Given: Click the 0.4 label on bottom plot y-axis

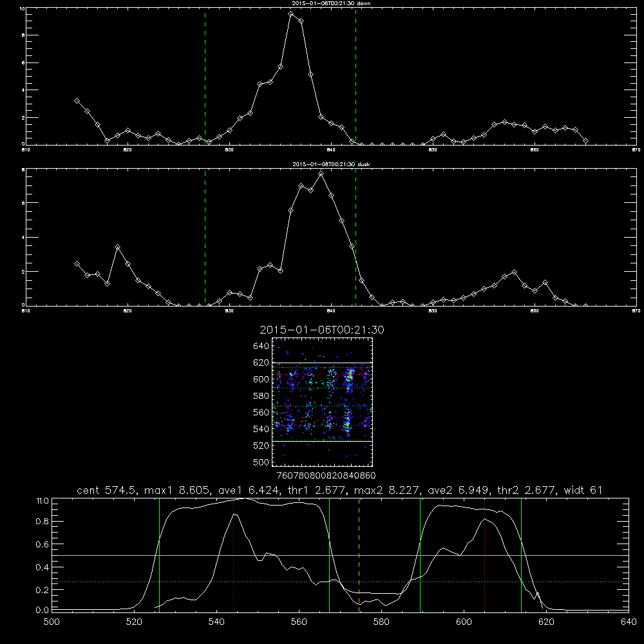Looking at the screenshot, I should [x=43, y=567].
